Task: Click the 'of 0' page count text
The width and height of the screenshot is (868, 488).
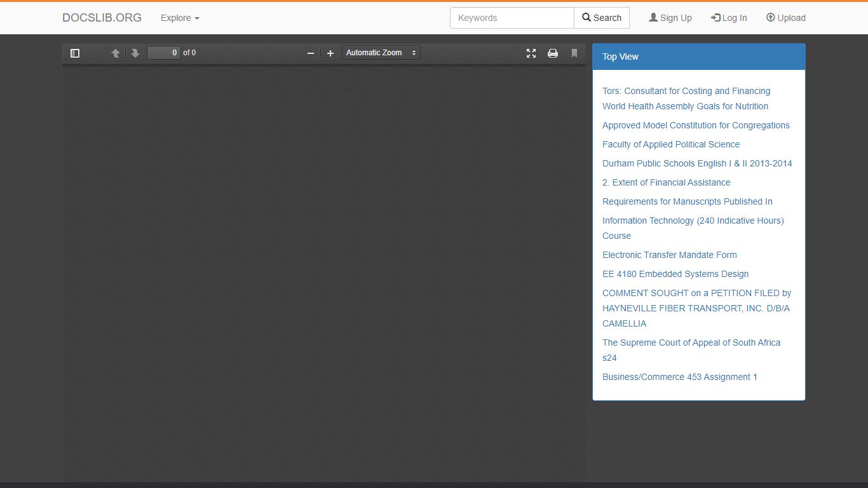Action: pos(189,53)
